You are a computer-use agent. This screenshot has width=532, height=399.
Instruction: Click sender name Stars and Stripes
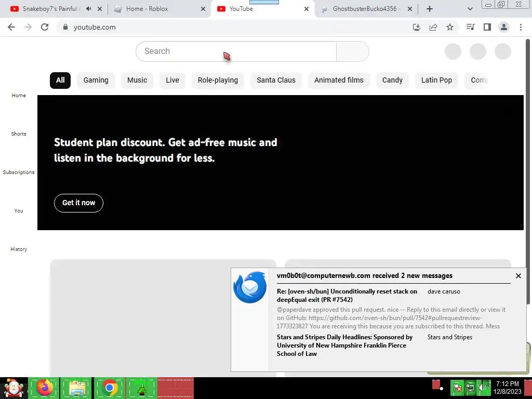(x=450, y=337)
